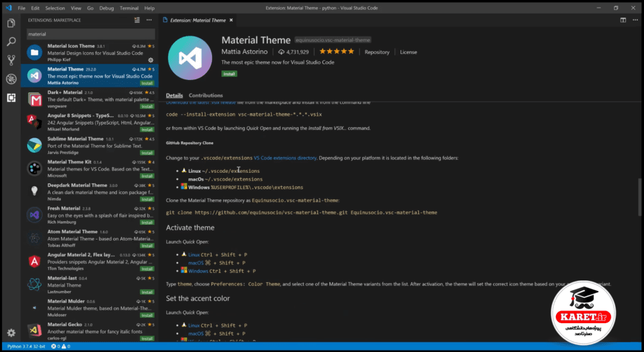The height and width of the screenshot is (352, 644).
Task: Install Sublime Material Theme extension
Action: pyautogui.click(x=147, y=153)
